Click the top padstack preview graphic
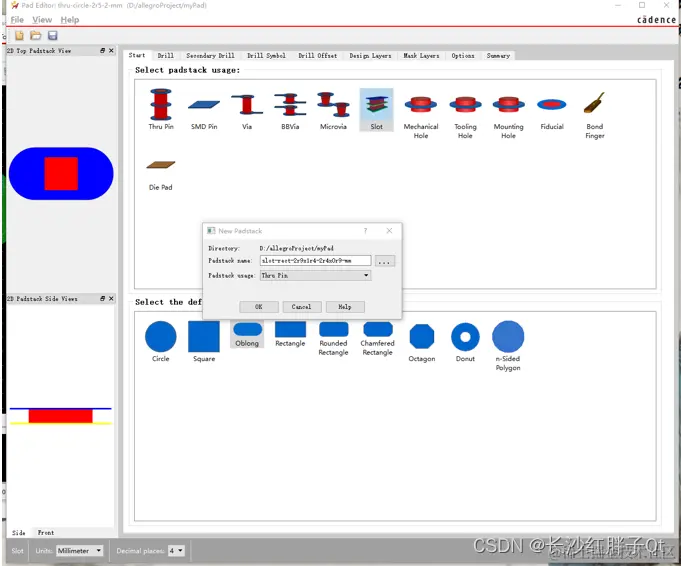 [x=61, y=174]
